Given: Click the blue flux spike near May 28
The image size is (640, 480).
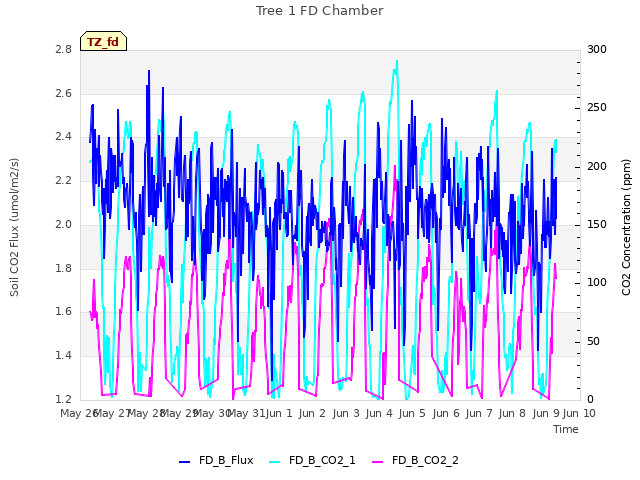Looking at the screenshot, I should click(149, 71).
